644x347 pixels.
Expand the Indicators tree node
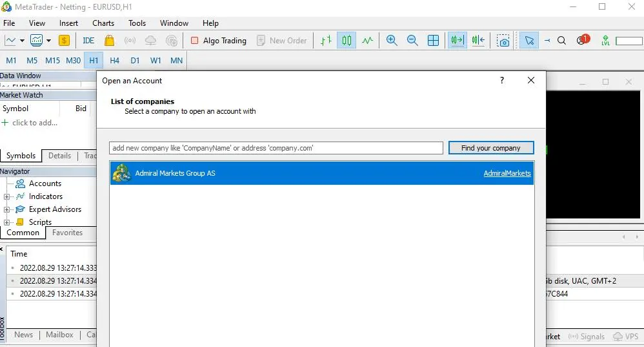coord(6,196)
